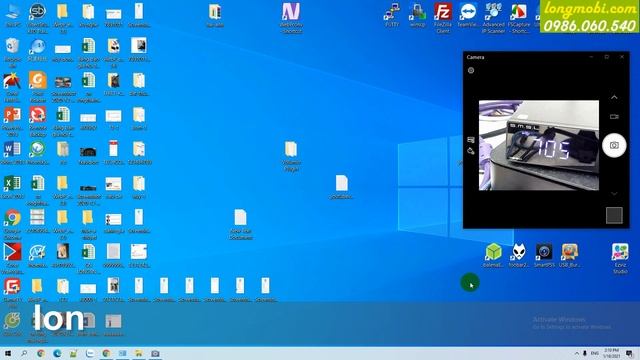Open Camera app settings gear
The image size is (640, 360).
tap(471, 70)
